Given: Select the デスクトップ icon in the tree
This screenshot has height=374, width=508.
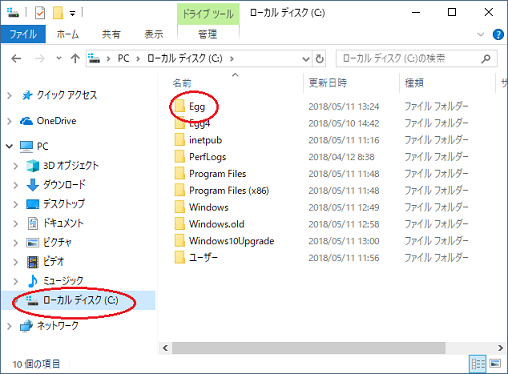Looking at the screenshot, I should pos(32,204).
